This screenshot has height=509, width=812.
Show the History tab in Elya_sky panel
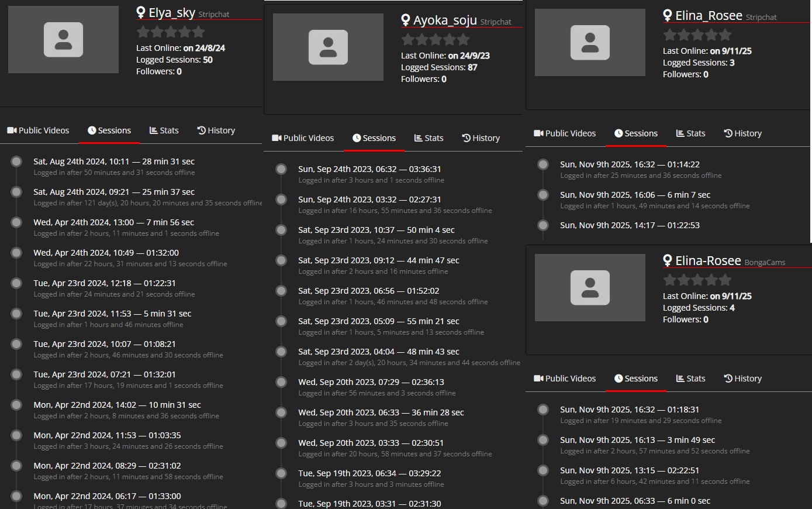pyautogui.click(x=216, y=130)
